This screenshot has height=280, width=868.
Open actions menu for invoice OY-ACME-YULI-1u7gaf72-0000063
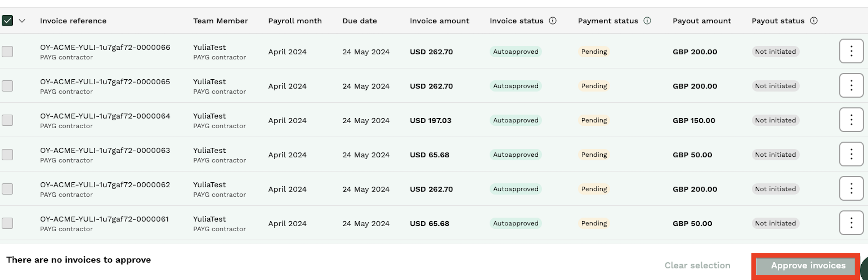tap(851, 154)
